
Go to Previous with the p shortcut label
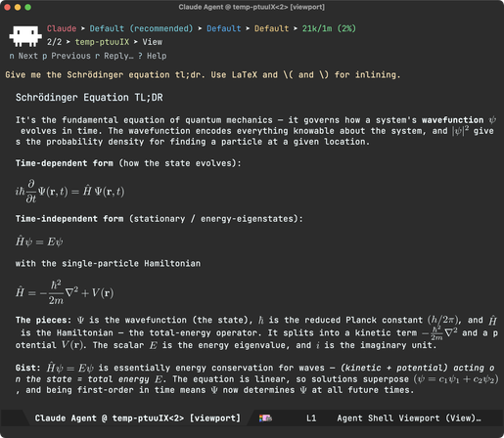(67, 56)
